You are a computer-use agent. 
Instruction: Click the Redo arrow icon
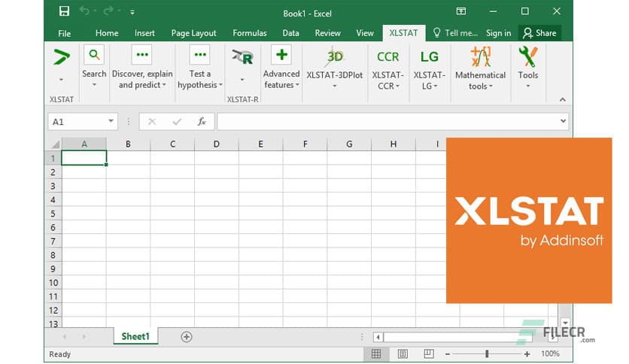click(108, 11)
